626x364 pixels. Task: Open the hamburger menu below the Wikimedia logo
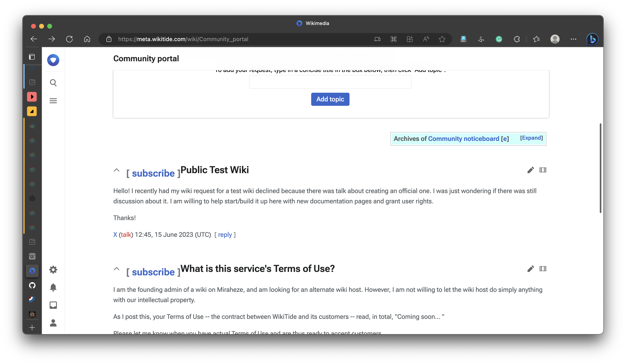pos(53,101)
